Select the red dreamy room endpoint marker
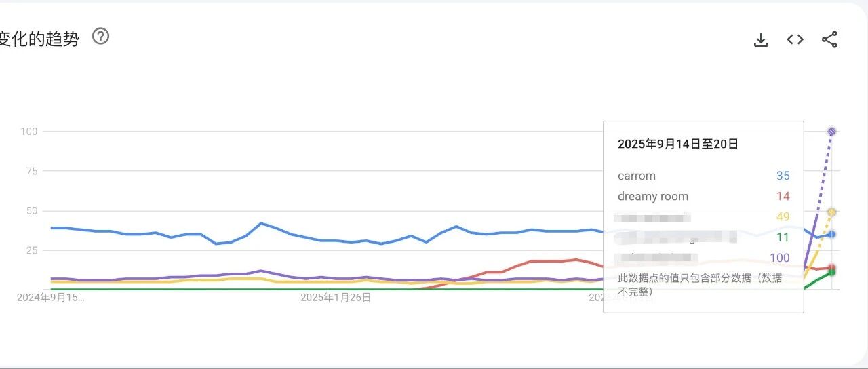The height and width of the screenshot is (369, 868). [x=831, y=268]
